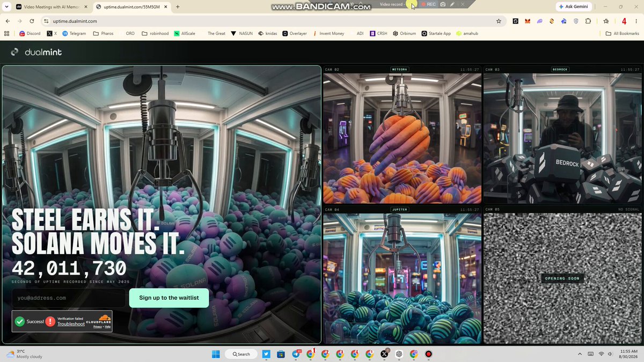The width and height of the screenshot is (644, 362).
Task: Click Ask Gemini button
Action: pyautogui.click(x=575, y=6)
